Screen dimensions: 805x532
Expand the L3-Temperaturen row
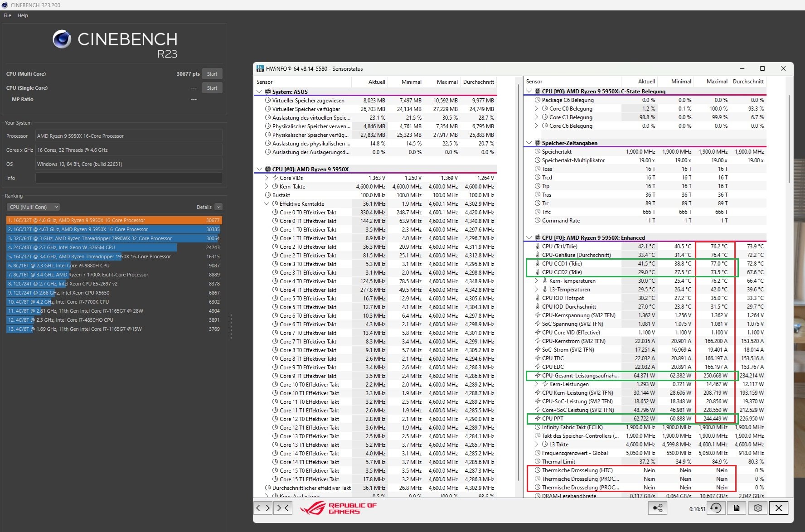(x=536, y=289)
